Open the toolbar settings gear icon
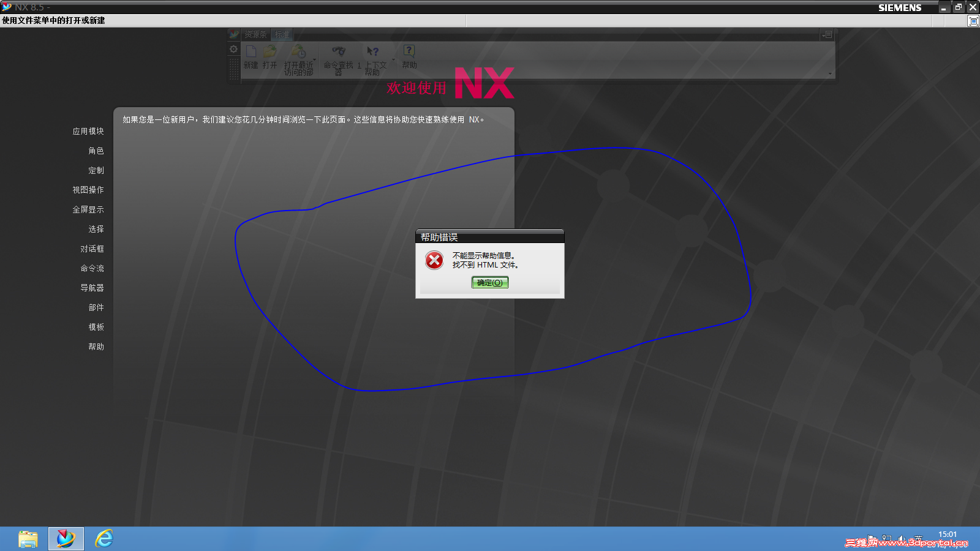 point(233,49)
